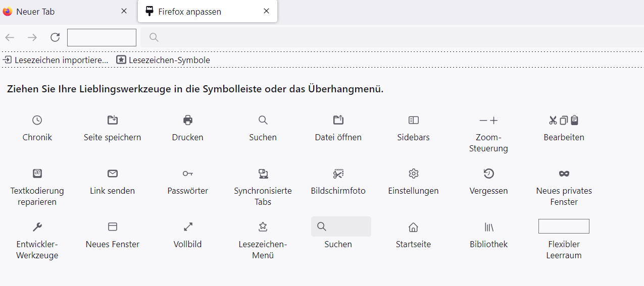Select the Bildschirmfoto scissors icon
The height and width of the screenshot is (286, 644).
[x=338, y=174]
